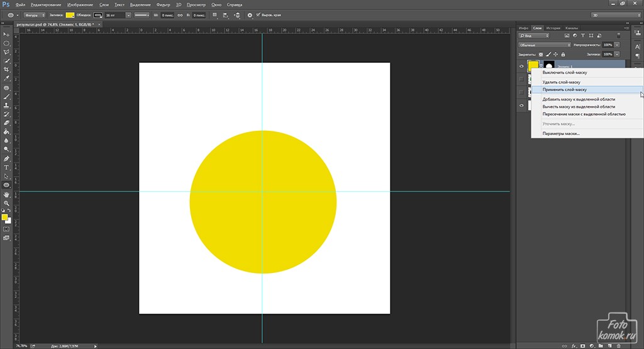Open path arrangement icon in options bar
Screen dimensions: 644x349
click(x=237, y=15)
